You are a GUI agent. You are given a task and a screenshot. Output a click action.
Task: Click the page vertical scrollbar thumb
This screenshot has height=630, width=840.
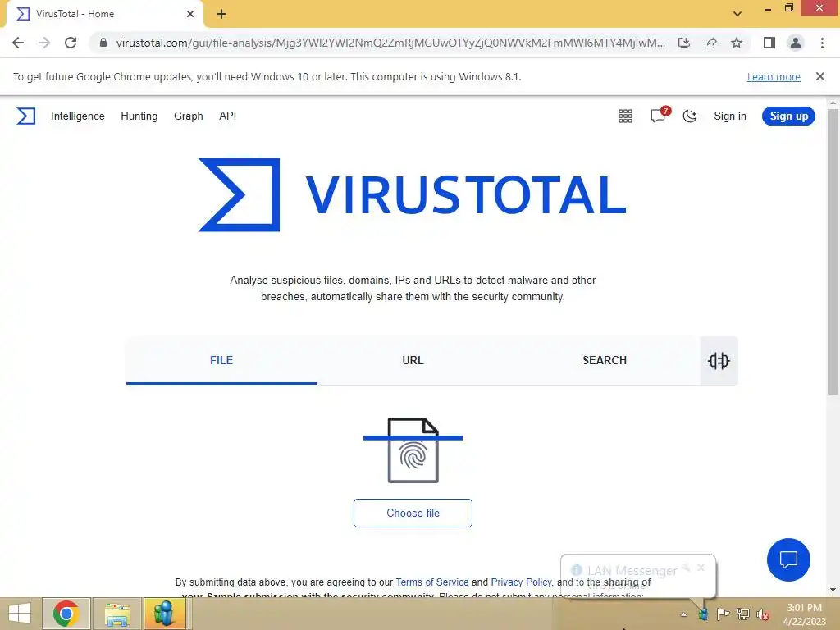point(833,252)
